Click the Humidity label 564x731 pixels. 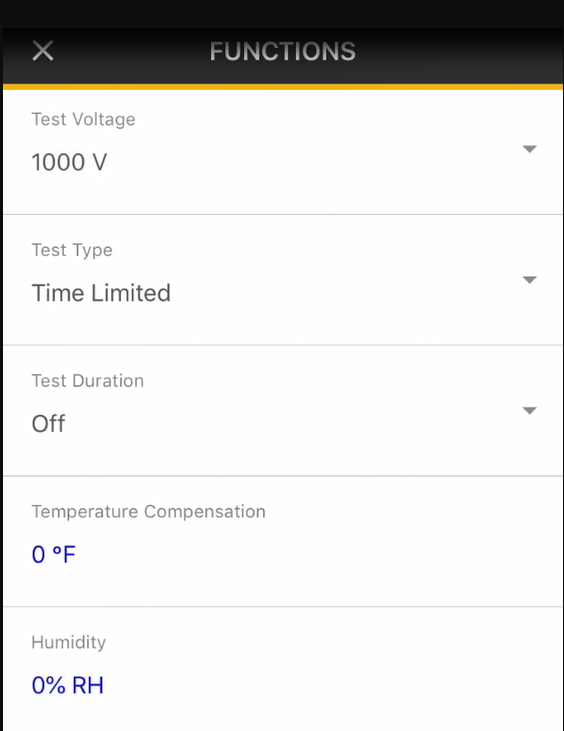coord(69,642)
